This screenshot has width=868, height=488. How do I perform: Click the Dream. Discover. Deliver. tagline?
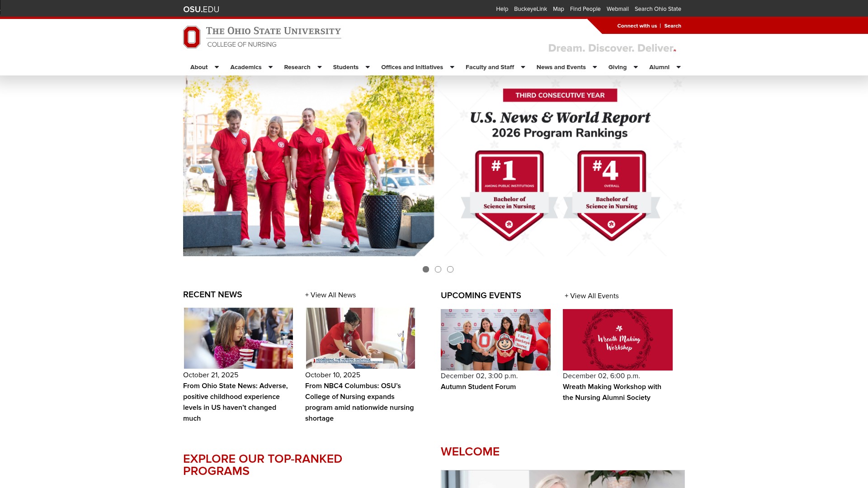612,48
